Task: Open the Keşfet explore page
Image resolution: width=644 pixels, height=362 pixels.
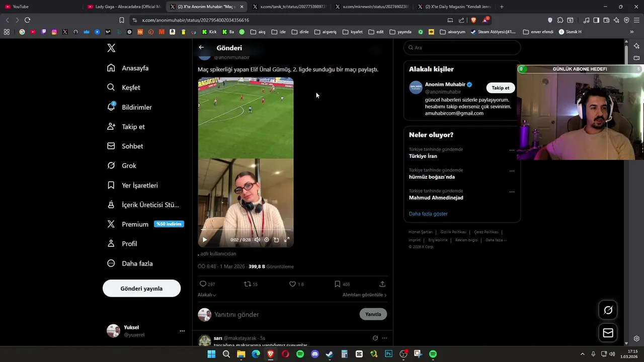Action: click(124, 87)
